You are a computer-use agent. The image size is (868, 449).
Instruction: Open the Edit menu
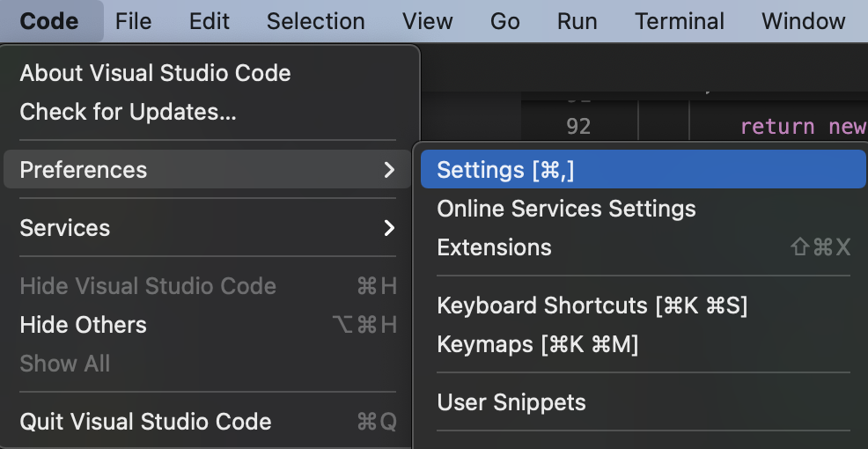pos(210,21)
